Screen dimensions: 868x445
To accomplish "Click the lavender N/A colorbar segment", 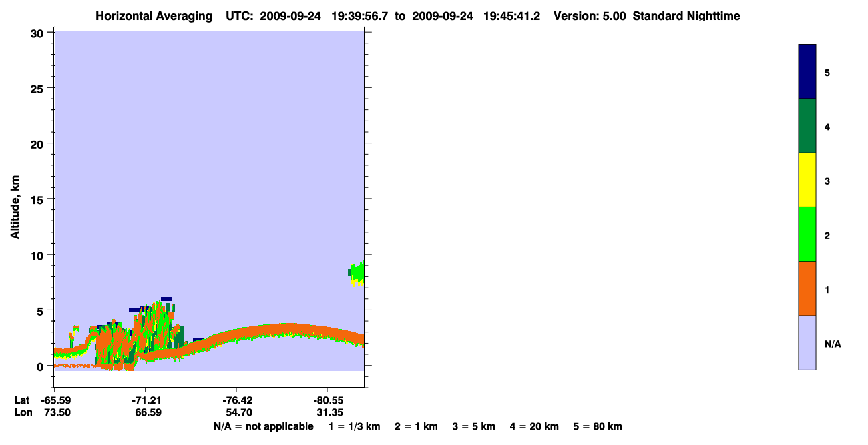I will pos(807,342).
